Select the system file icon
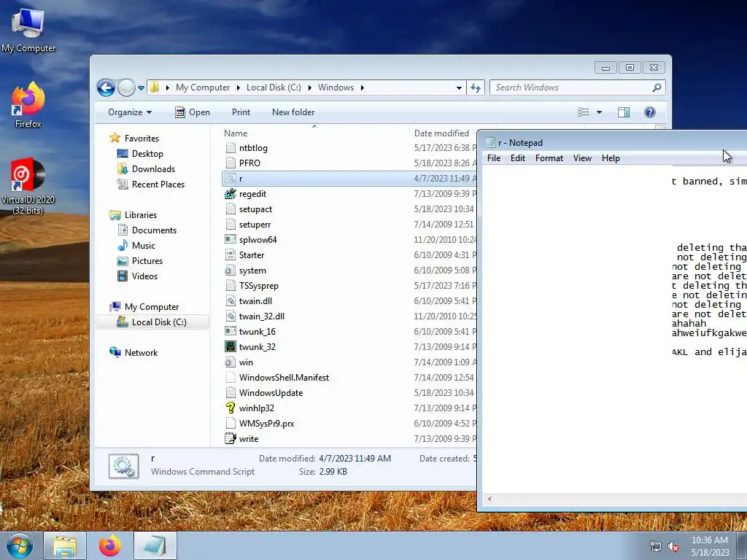Viewport: 747px width, 560px height. pos(231,271)
